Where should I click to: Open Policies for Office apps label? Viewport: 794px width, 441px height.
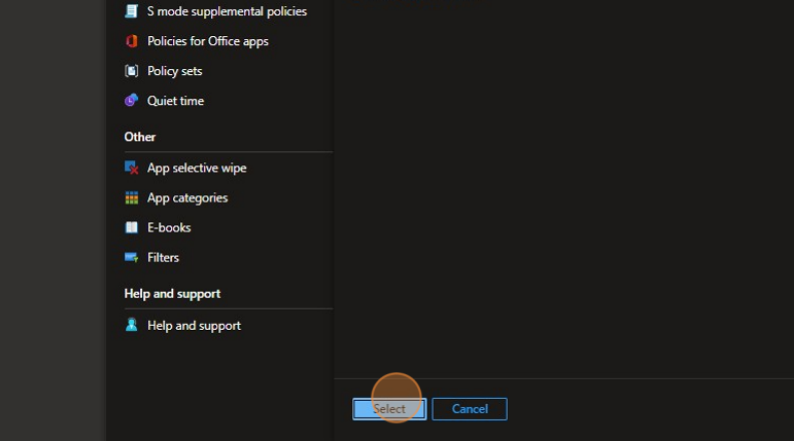207,41
